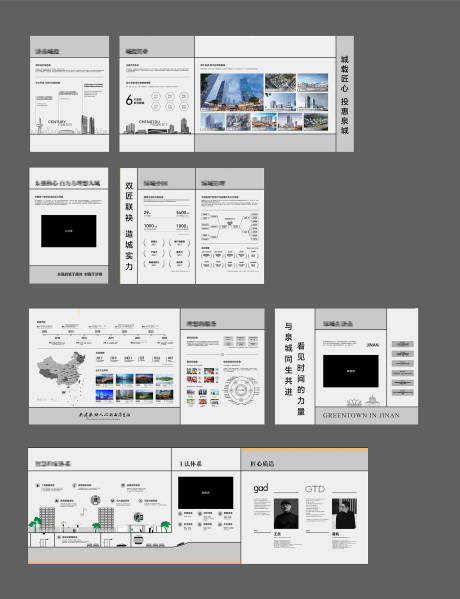Screen dimensions: 460x599
Task: Click the GREENTOWN IN JINAN banner
Action: coord(361,415)
